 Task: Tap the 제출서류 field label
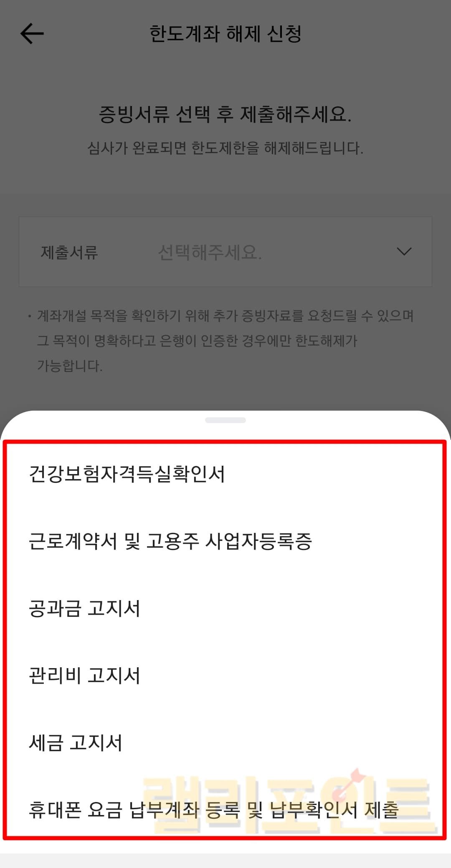(69, 252)
